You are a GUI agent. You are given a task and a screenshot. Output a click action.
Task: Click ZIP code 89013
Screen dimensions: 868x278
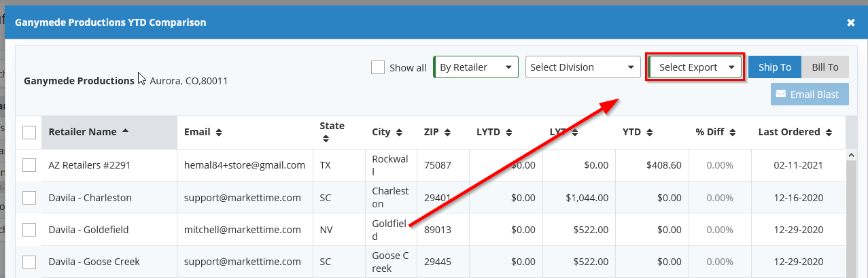(438, 230)
